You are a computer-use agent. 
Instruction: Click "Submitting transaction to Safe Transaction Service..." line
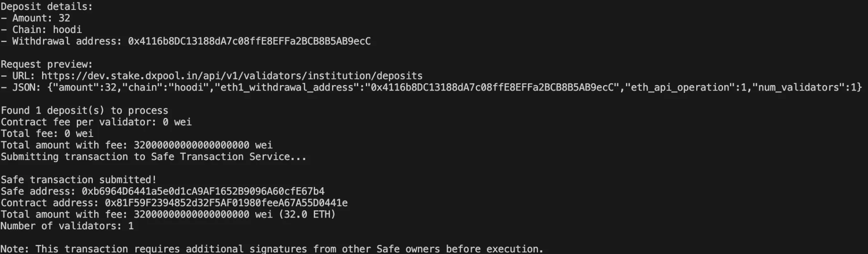[154, 156]
